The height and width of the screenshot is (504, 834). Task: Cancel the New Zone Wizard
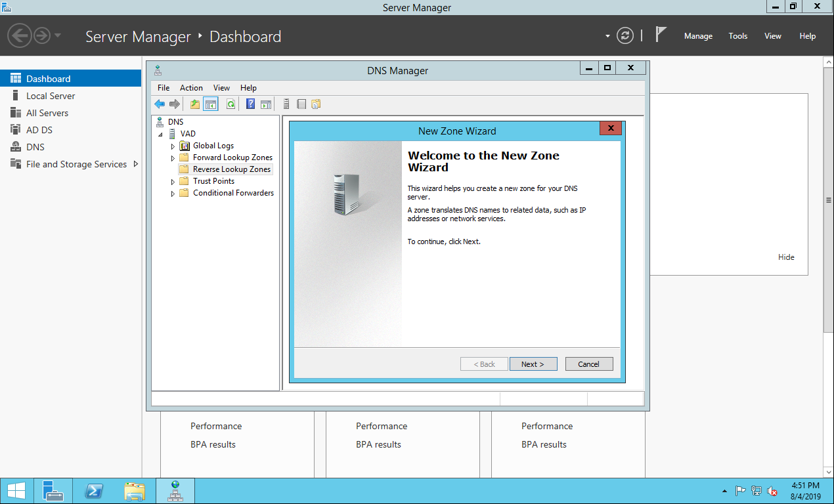pos(588,364)
